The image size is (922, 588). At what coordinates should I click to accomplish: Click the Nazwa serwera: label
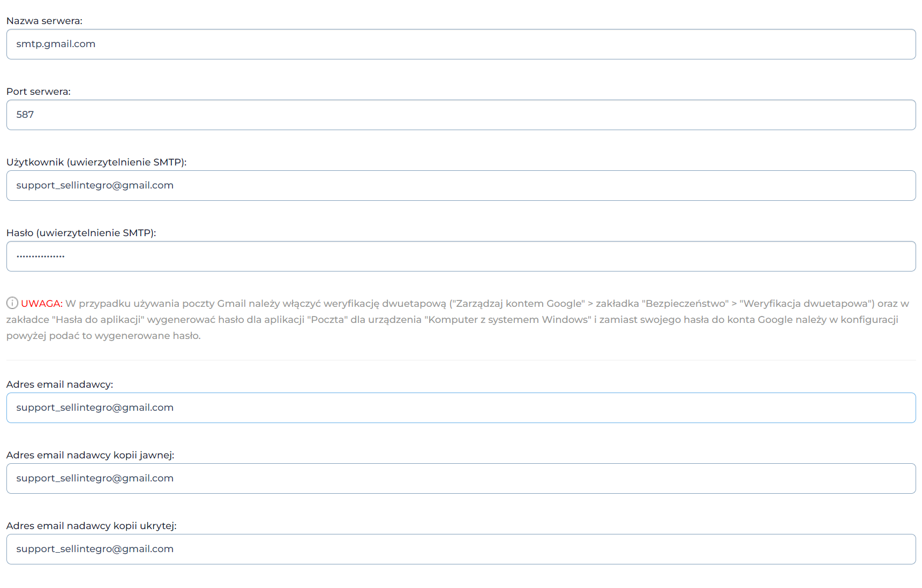pyautogui.click(x=44, y=21)
